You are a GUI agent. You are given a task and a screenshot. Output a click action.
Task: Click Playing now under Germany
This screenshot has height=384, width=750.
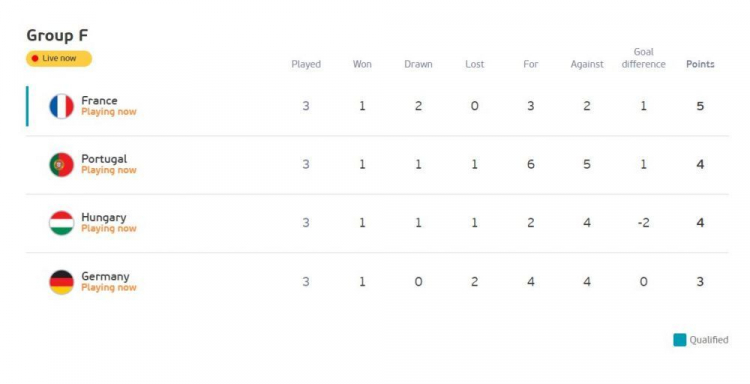tap(109, 287)
